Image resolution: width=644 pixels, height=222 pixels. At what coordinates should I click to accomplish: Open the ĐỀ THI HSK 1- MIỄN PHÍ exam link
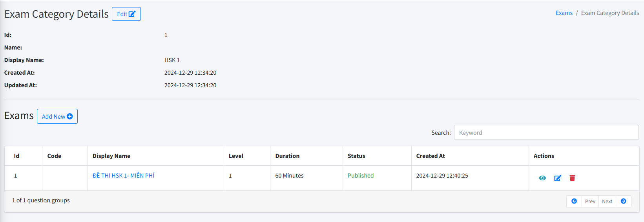(x=124, y=176)
